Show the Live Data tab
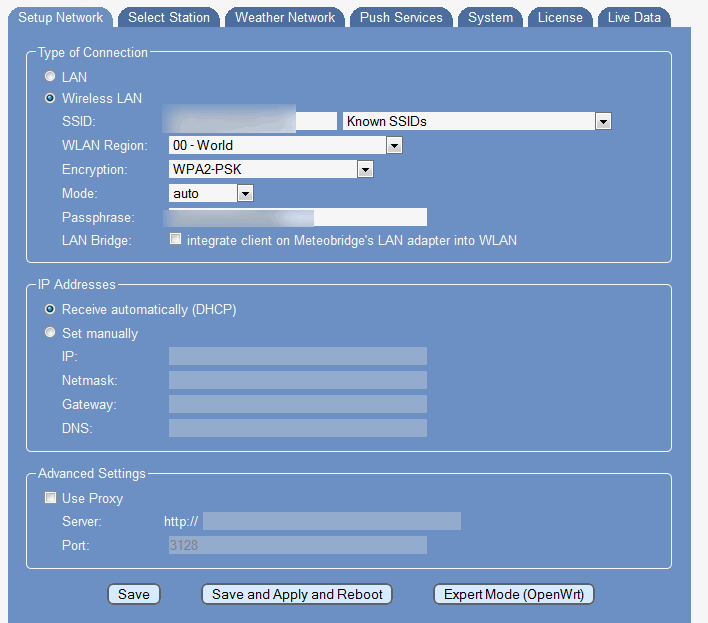The image size is (708, 623). tap(634, 17)
